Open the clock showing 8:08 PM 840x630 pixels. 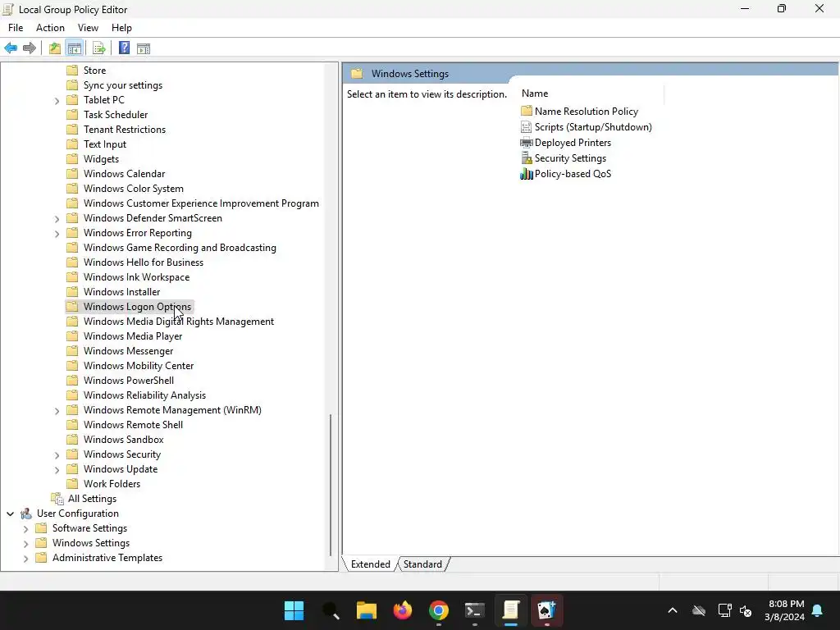click(785, 610)
